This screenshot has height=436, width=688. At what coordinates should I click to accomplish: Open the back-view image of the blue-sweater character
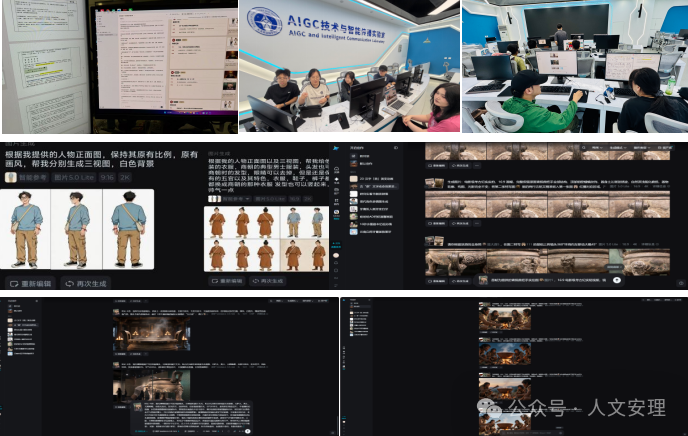pyautogui.click(x=128, y=229)
